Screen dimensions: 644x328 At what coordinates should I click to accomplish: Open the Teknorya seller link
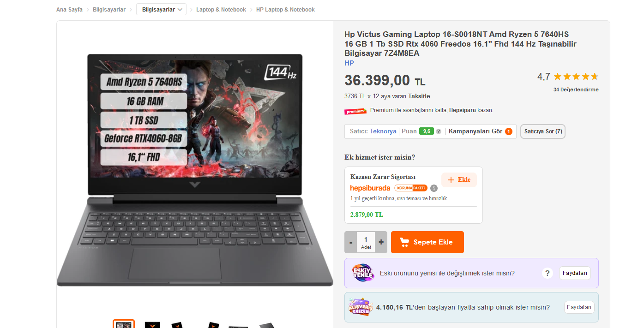[x=383, y=131]
